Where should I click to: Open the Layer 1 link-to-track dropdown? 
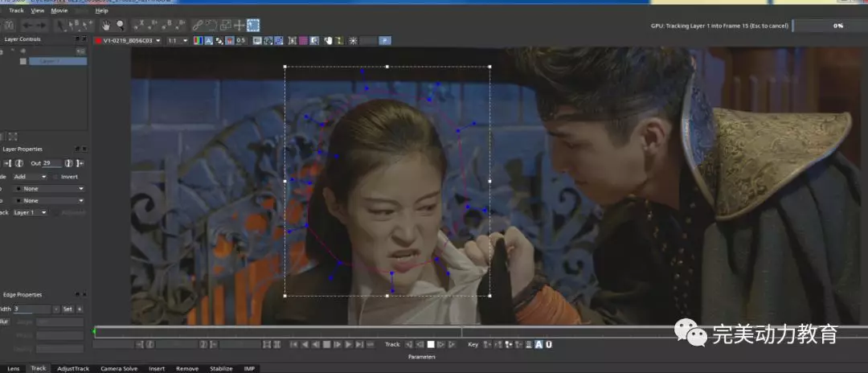[x=30, y=212]
